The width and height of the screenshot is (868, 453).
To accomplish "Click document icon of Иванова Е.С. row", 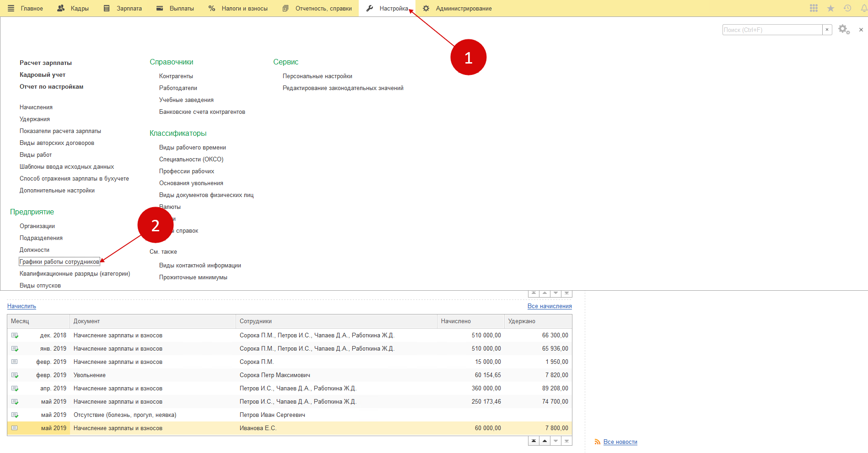I will 15,428.
